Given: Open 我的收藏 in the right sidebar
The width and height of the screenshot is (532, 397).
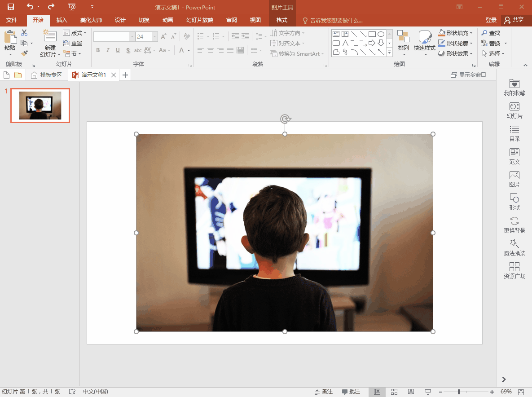Looking at the screenshot, I should (x=514, y=87).
